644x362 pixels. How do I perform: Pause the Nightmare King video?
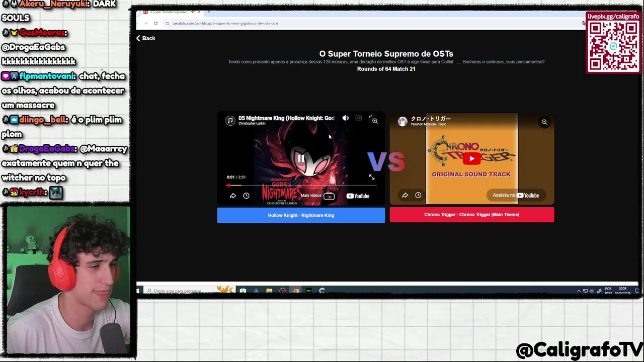point(300,159)
